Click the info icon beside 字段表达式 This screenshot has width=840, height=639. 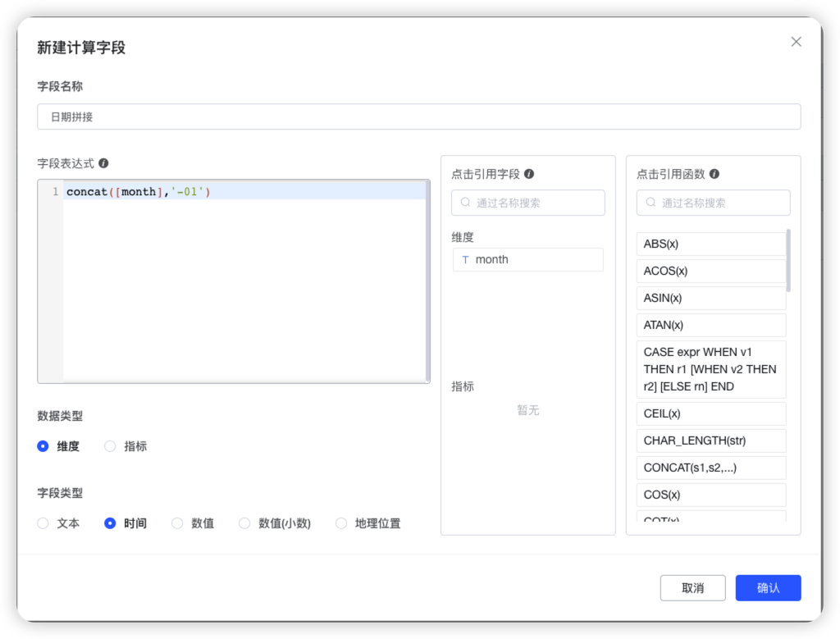[x=103, y=163]
